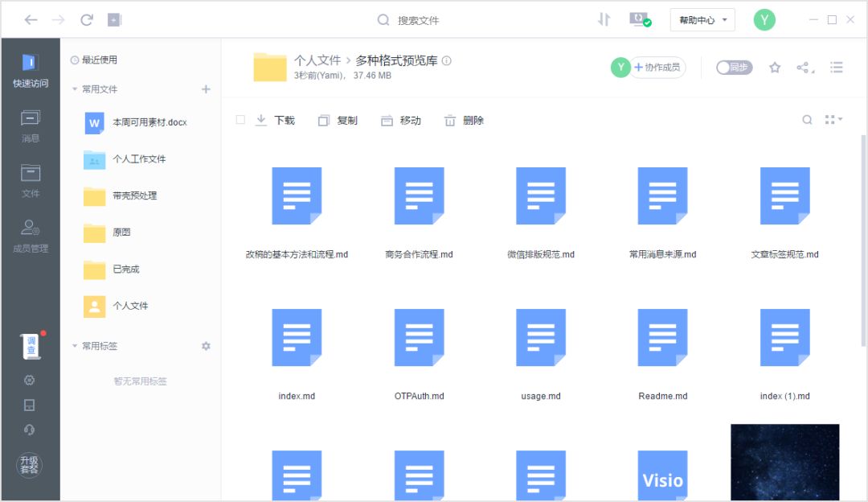Screen dimensions: 868x502
Task: Open the list details icon in the header
Action: 837,68
